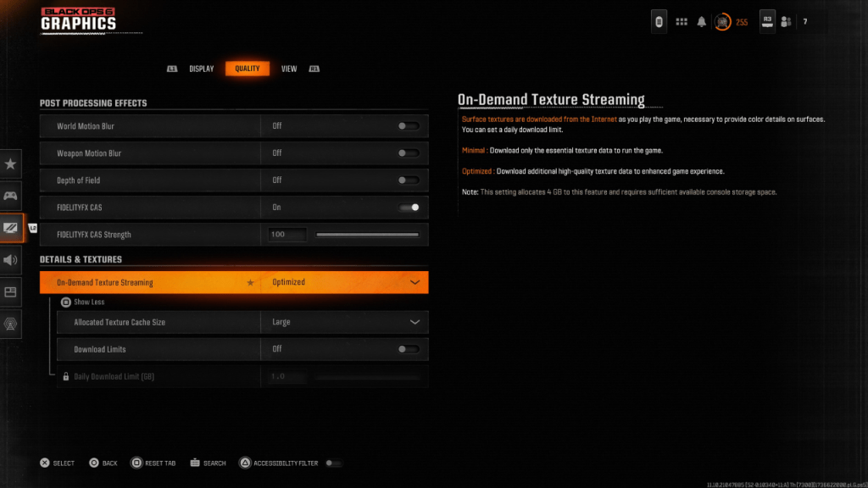Viewport: 868px width, 488px height.
Task: Open the Graphics settings sidebar icon
Action: click(10, 228)
